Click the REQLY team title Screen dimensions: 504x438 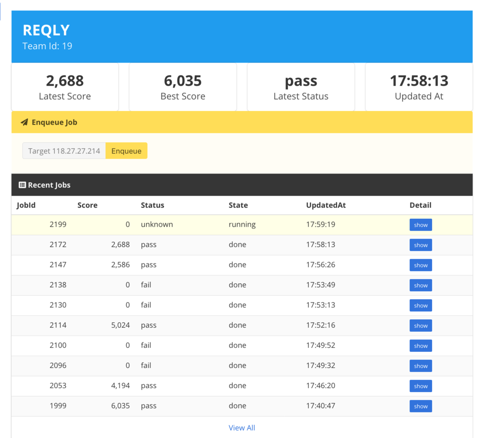pyautogui.click(x=46, y=30)
